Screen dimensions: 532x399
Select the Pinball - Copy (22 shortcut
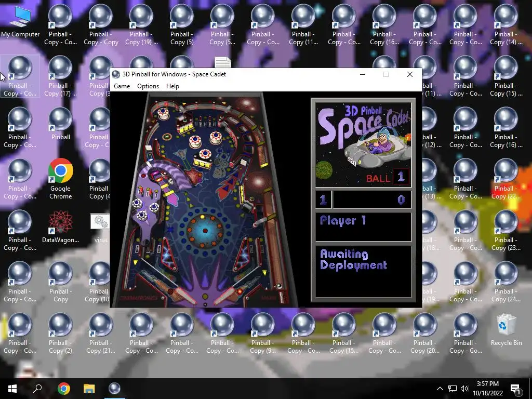click(x=506, y=179)
